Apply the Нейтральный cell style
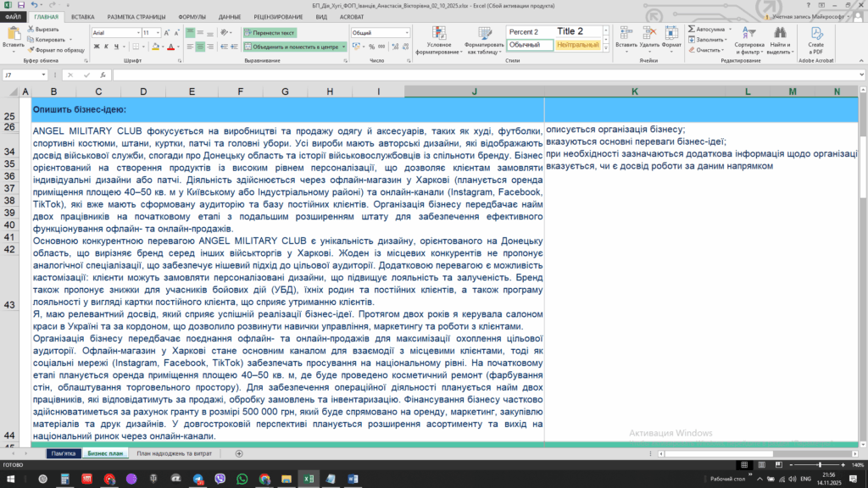The image size is (868, 488). [577, 45]
